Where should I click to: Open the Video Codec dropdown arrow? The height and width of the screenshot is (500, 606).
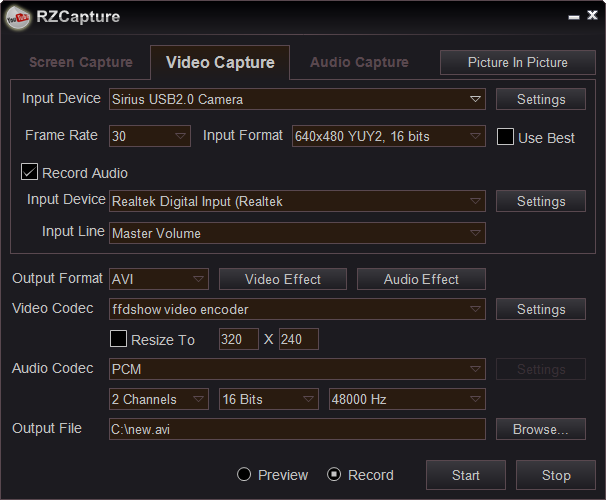coord(475,309)
